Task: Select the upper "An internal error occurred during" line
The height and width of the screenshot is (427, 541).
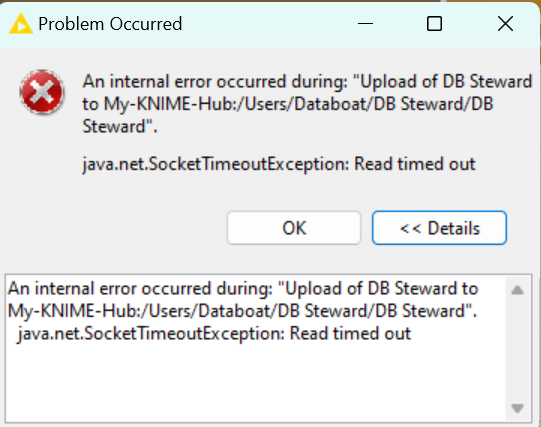Action: pyautogui.click(x=307, y=82)
